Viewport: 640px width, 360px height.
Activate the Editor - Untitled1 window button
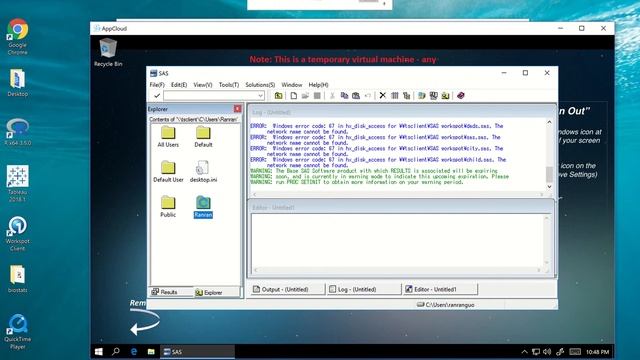click(440, 289)
